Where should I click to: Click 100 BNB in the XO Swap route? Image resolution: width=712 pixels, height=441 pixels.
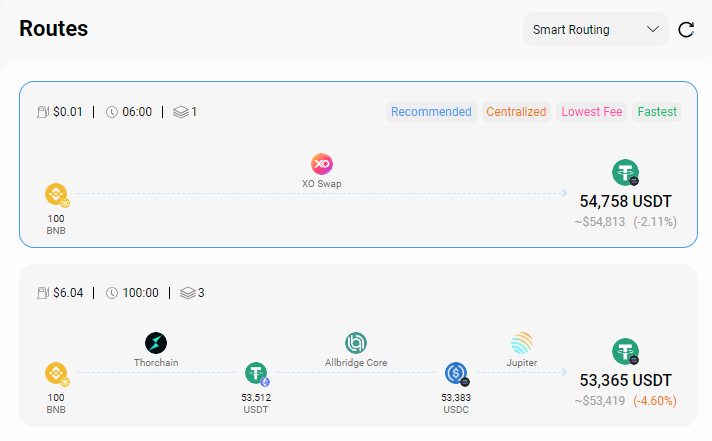click(56, 224)
